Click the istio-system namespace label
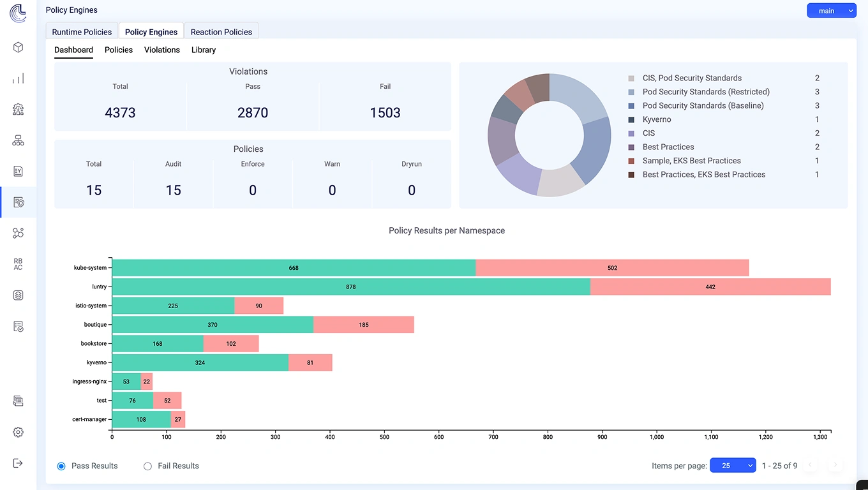The height and width of the screenshot is (490, 868). 91,306
